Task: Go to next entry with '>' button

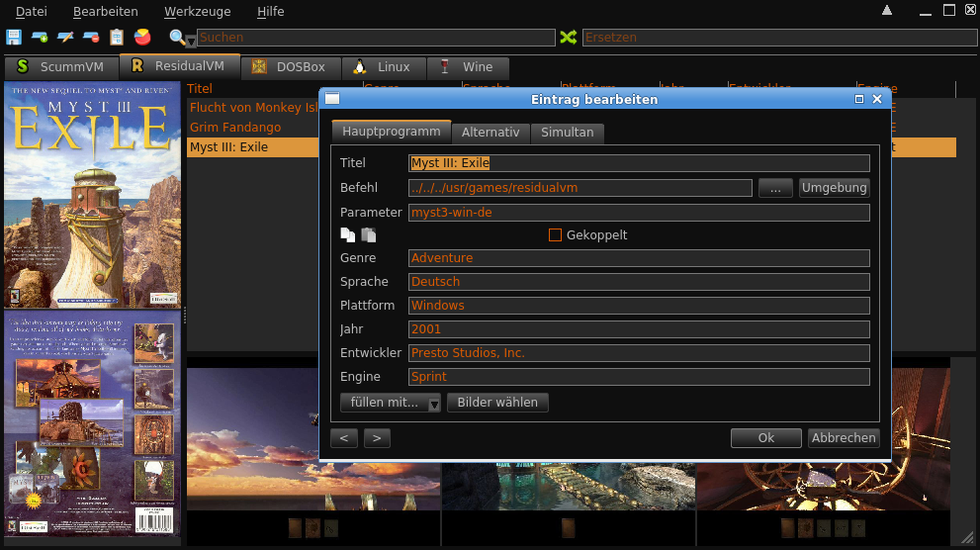Action: pyautogui.click(x=377, y=438)
